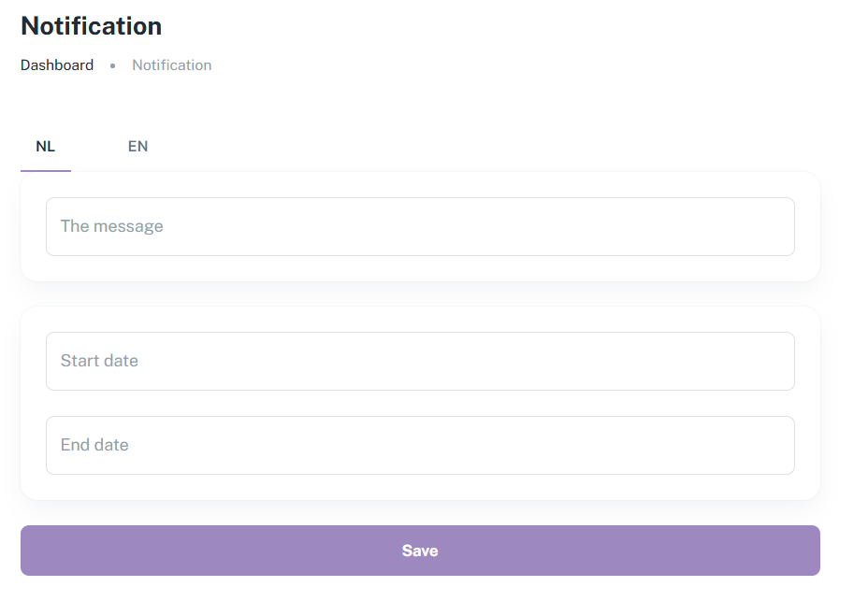Screen dimensions: 868x601
Task: Open the Dashboard breadcrumb link
Action: pyautogui.click(x=57, y=65)
